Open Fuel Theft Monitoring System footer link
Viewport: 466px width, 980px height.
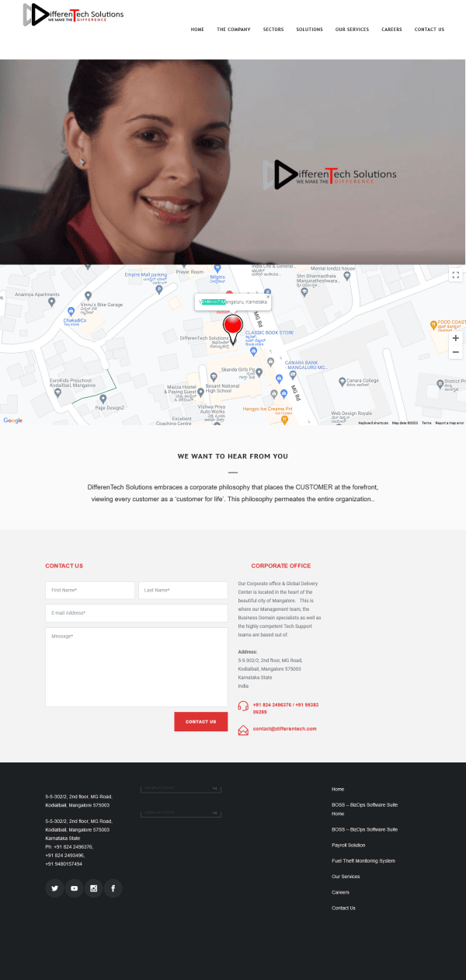(363, 861)
